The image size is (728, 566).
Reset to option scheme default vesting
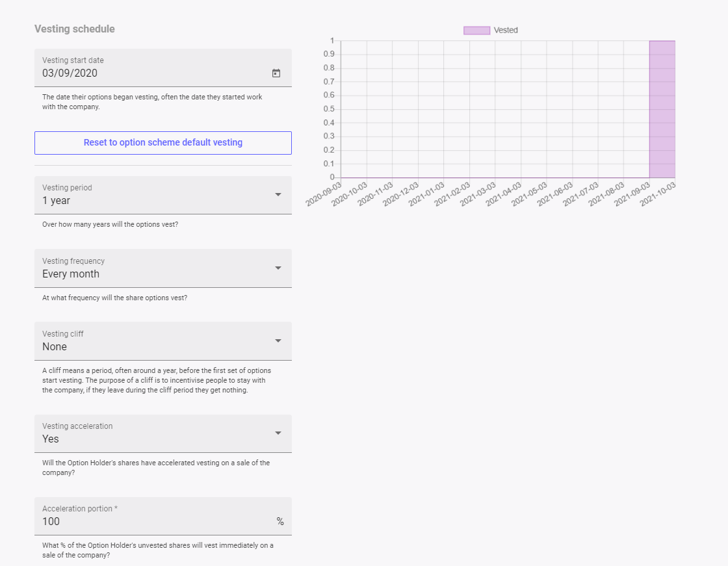click(x=162, y=143)
